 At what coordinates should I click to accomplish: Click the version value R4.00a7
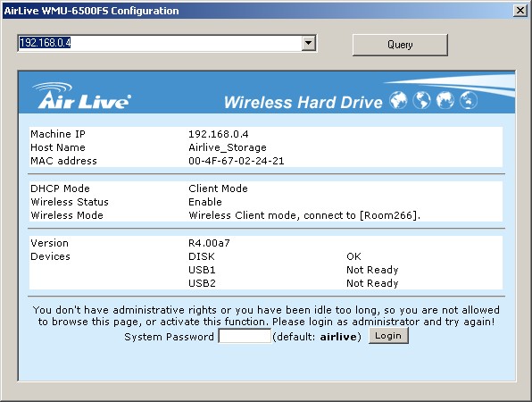[209, 243]
